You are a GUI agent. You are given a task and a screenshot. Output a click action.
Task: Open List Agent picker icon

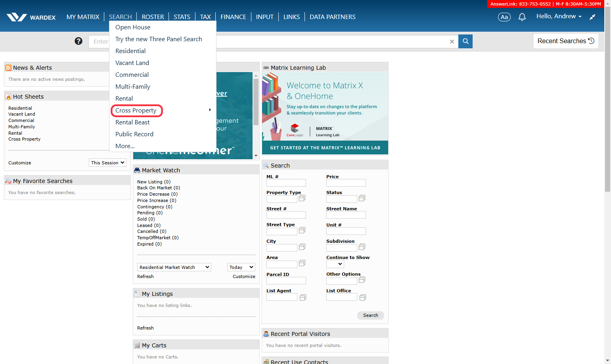[x=303, y=297]
